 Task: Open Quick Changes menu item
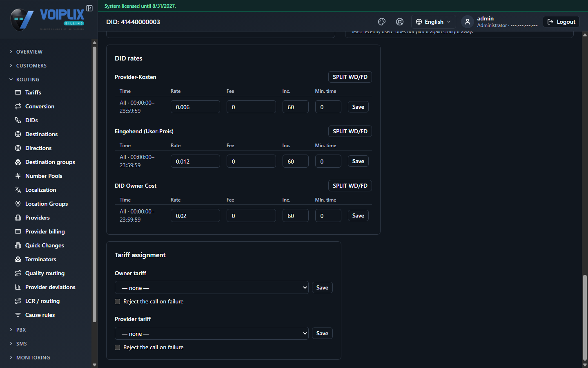point(45,245)
